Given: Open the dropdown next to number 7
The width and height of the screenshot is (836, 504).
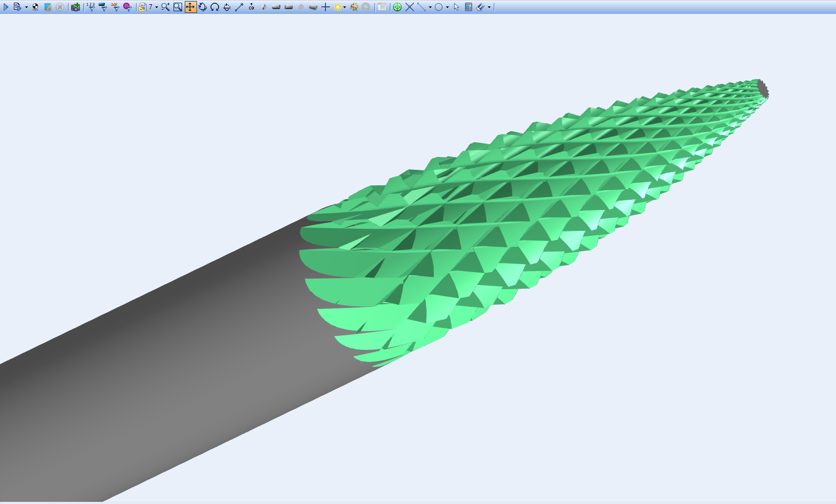Looking at the screenshot, I should [x=156, y=7].
